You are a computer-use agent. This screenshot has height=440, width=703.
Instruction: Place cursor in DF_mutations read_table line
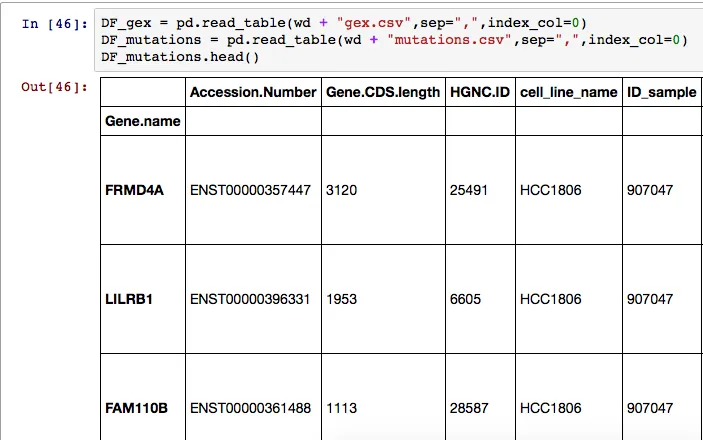pos(394,39)
